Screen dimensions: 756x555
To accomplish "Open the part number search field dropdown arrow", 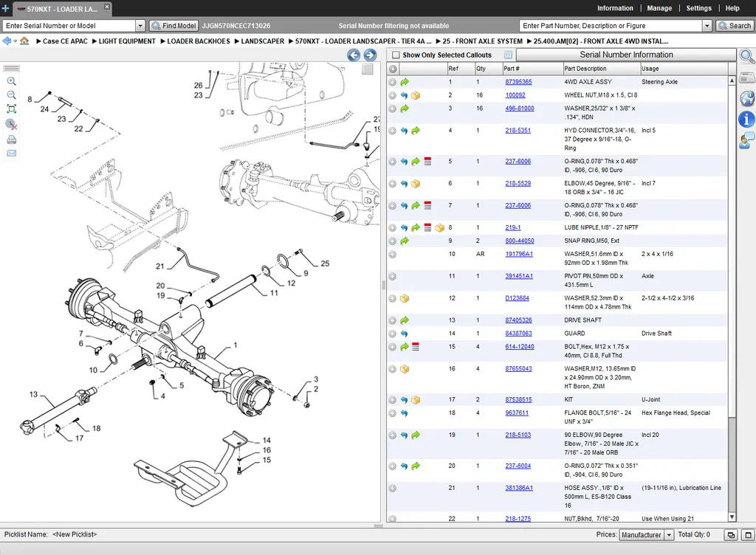I will [x=707, y=26].
